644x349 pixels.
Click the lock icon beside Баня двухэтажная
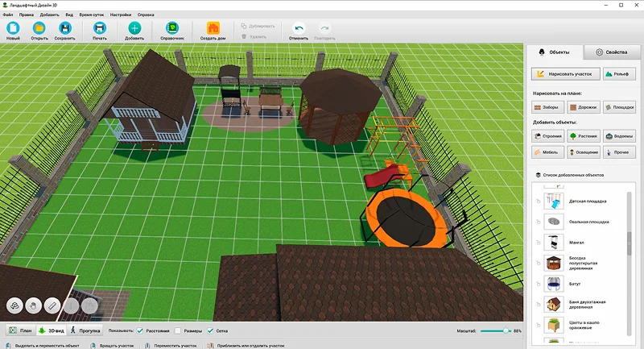[538, 304]
